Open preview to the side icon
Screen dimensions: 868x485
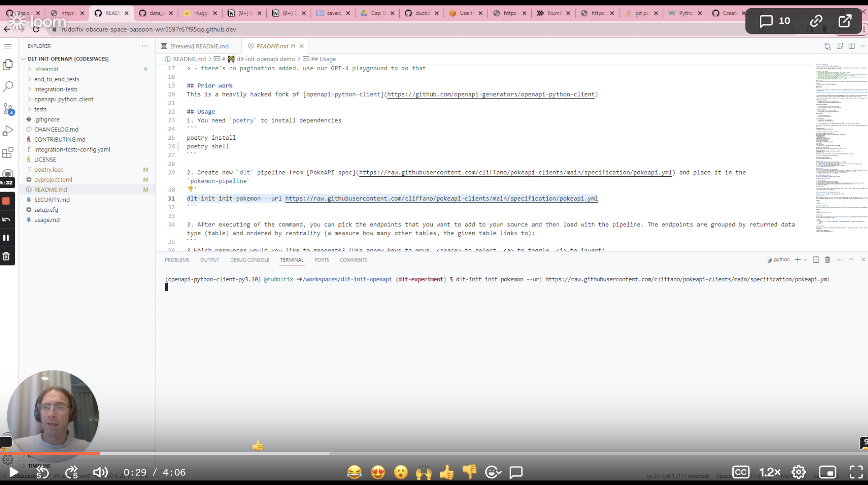pyautogui.click(x=840, y=46)
